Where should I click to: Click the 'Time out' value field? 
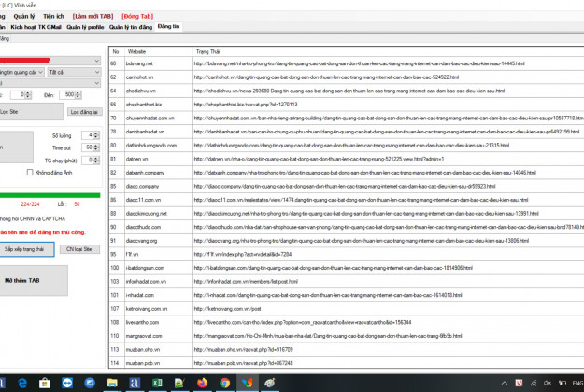click(x=88, y=147)
